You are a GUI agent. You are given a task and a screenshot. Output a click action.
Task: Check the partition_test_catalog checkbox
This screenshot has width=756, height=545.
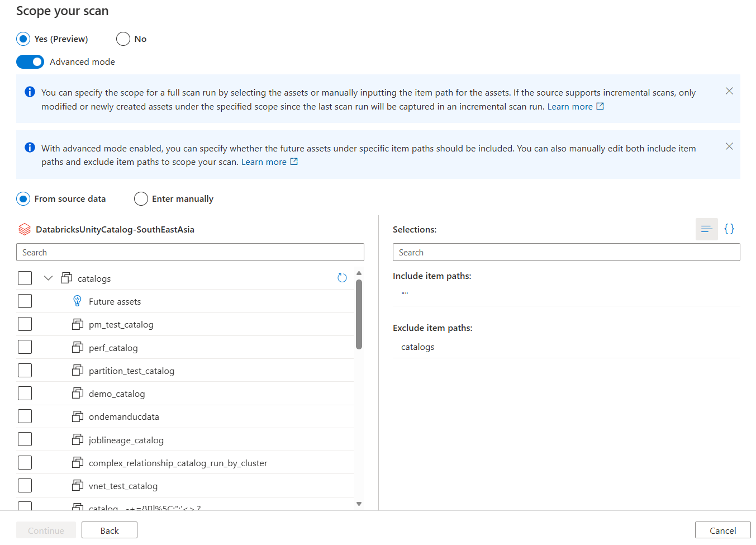[x=25, y=371]
